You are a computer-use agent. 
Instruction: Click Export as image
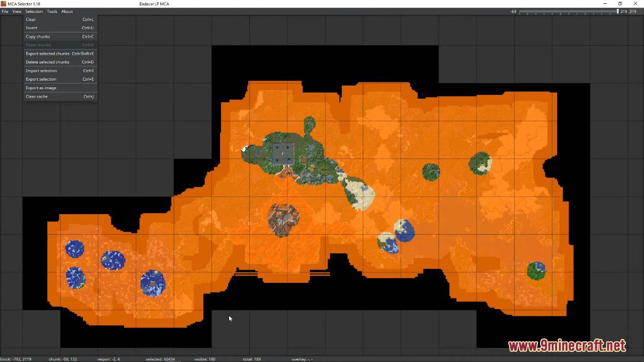[41, 87]
